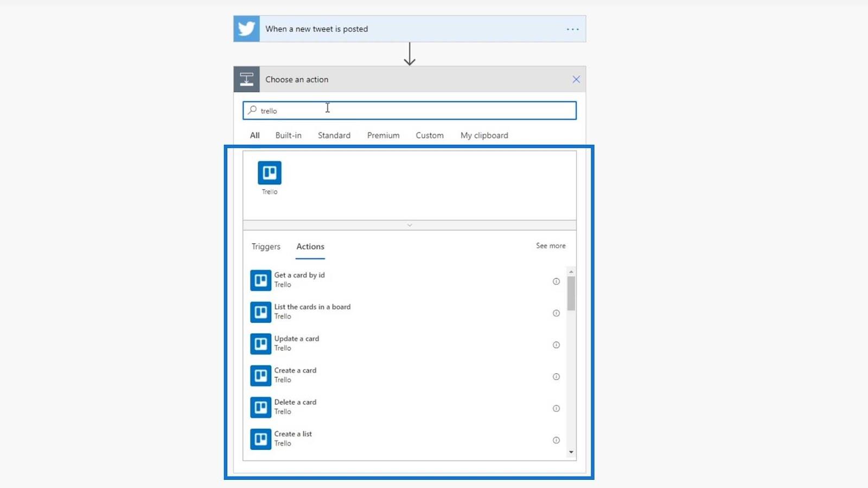Show info for List the cards in a board

click(556, 313)
